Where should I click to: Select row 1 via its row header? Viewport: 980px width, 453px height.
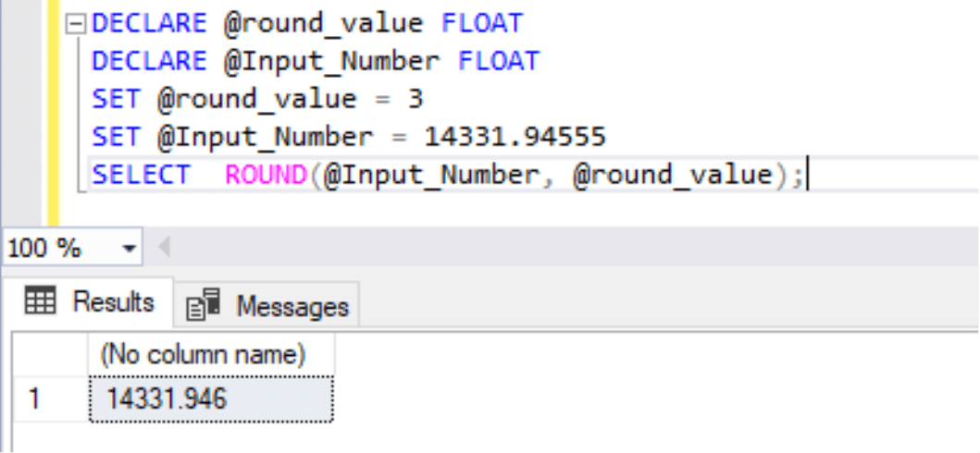(37, 399)
